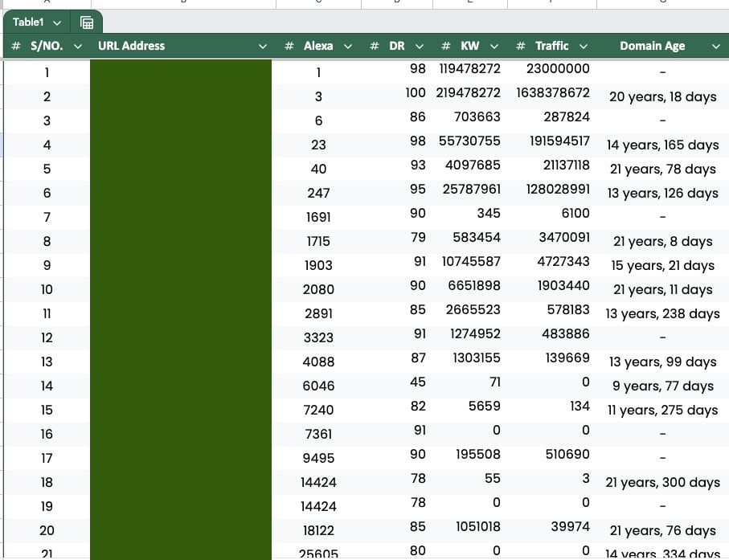Select the '15 years, 21 days' cell
Screen dimensions: 729x560
tap(662, 265)
